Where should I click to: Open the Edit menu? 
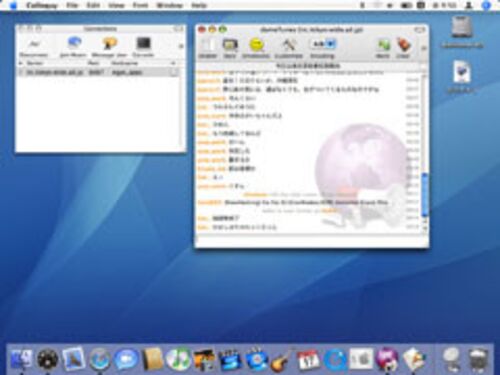click(93, 5)
